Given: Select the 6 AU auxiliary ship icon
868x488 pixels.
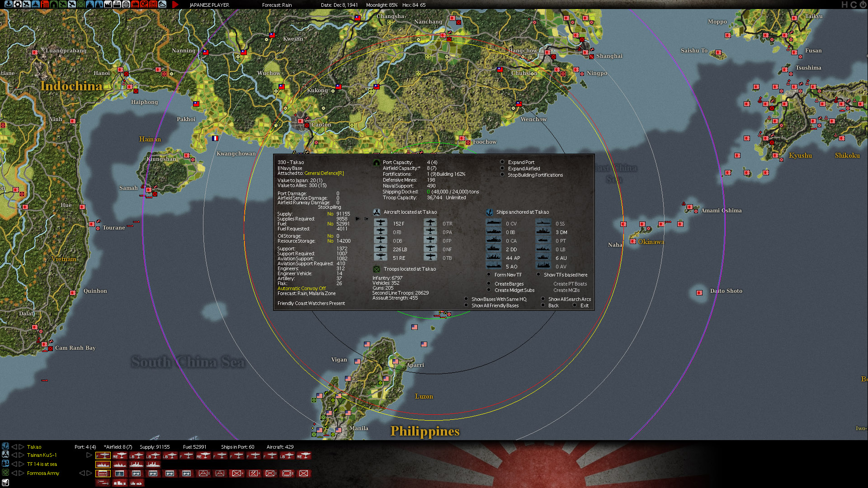Looking at the screenshot, I should (x=543, y=258).
